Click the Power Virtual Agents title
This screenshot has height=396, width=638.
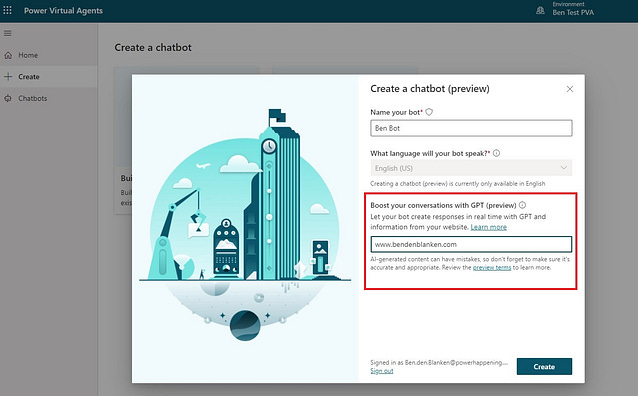(x=63, y=11)
